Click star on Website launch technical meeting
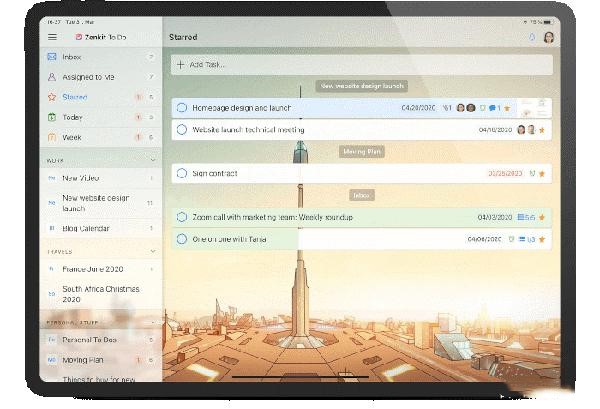600x409 pixels. coord(542,129)
